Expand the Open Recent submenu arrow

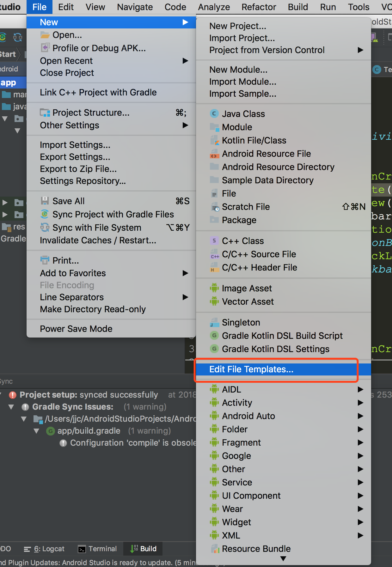click(186, 61)
